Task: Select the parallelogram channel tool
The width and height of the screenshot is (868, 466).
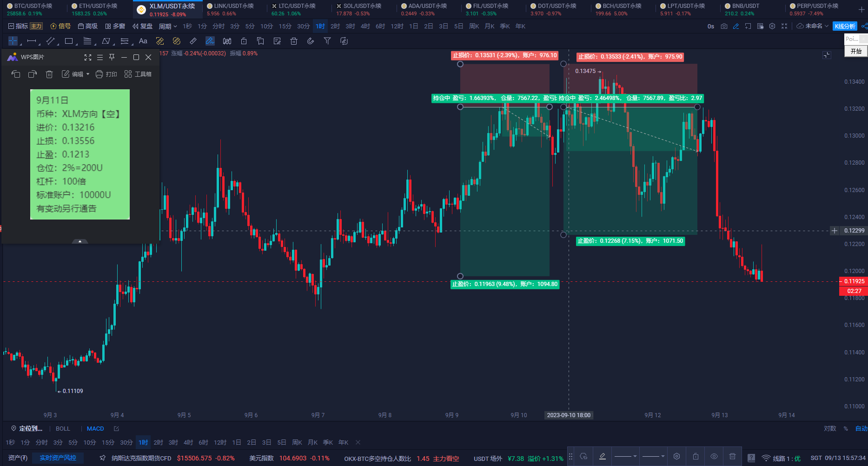Action: tap(106, 41)
